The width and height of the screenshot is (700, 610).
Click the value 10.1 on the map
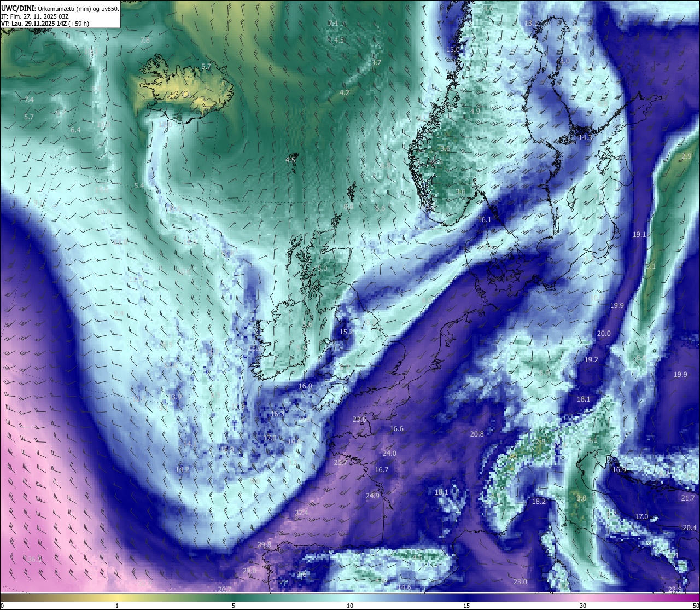[x=441, y=492]
